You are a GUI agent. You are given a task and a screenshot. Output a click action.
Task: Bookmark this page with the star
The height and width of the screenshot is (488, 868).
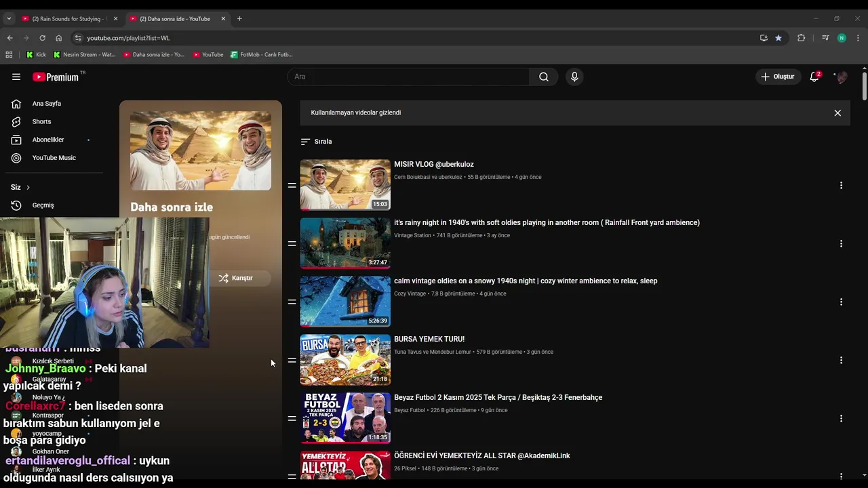click(x=778, y=38)
